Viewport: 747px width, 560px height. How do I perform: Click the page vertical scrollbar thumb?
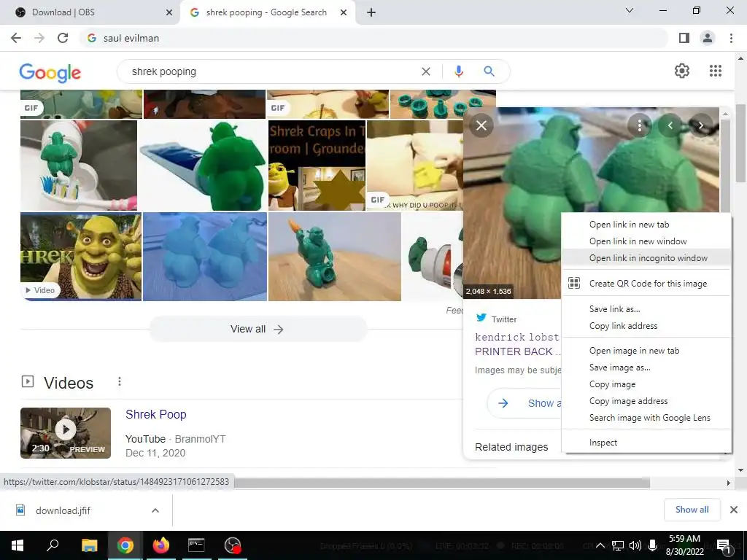coord(740,143)
